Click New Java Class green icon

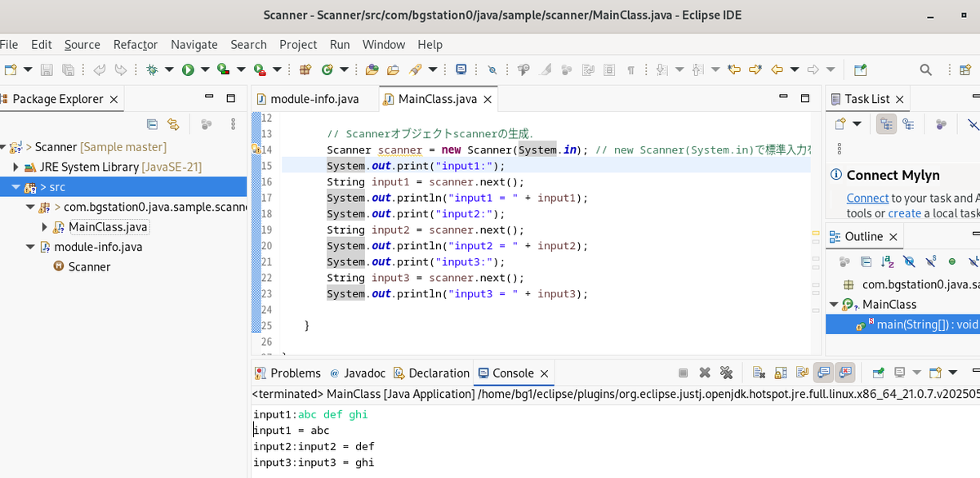coord(326,70)
